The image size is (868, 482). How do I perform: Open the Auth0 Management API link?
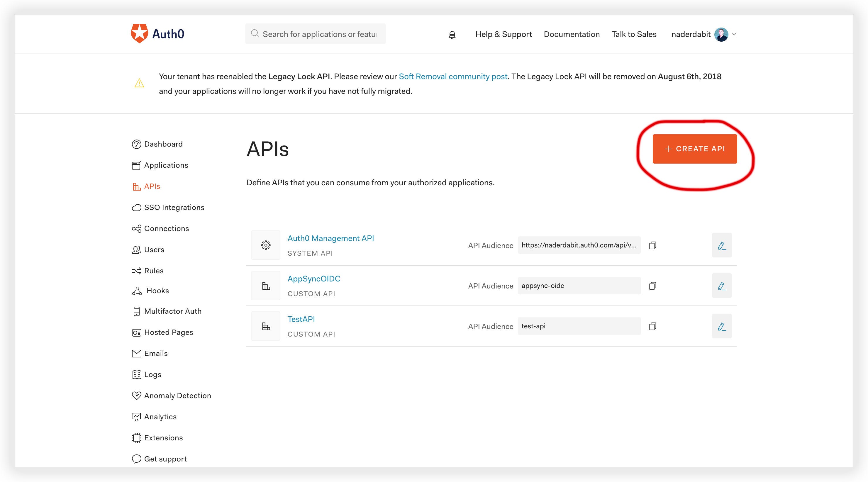tap(330, 238)
